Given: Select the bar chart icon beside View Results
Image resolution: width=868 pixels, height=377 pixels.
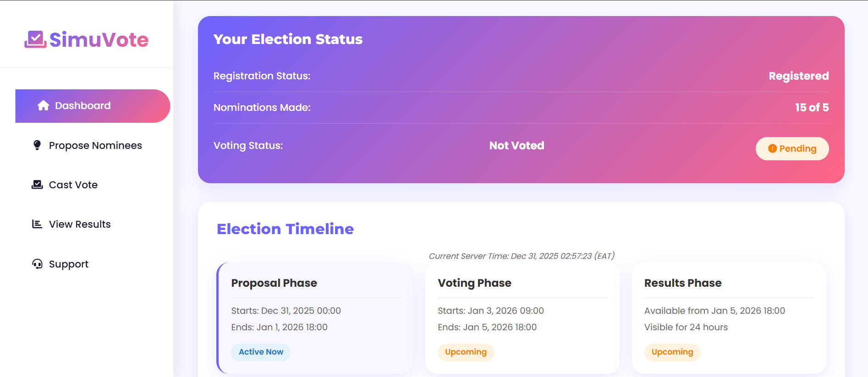Looking at the screenshot, I should click(x=37, y=224).
